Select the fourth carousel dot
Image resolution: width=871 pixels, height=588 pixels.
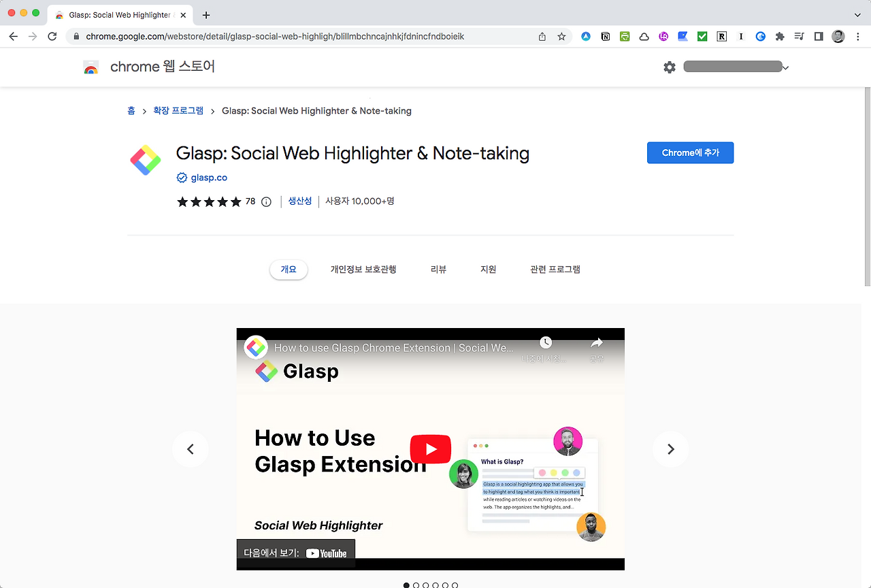pyautogui.click(x=435, y=585)
